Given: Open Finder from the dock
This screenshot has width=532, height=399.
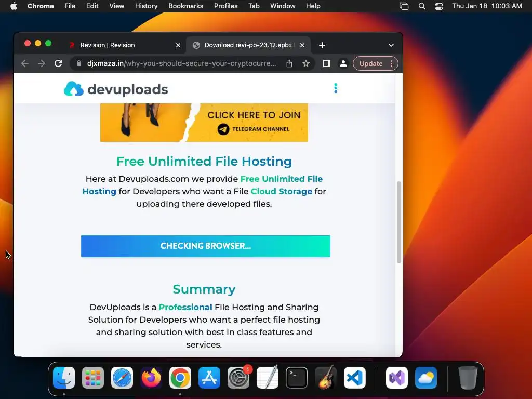Looking at the screenshot, I should click(x=64, y=378).
